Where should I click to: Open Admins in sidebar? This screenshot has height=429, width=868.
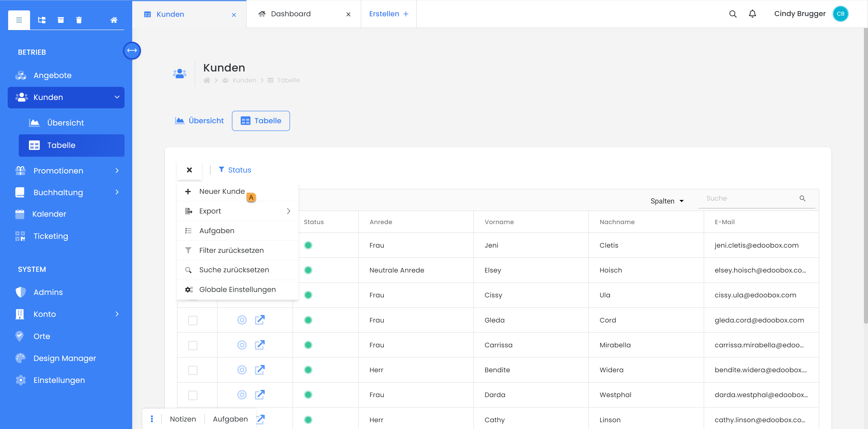click(x=48, y=292)
